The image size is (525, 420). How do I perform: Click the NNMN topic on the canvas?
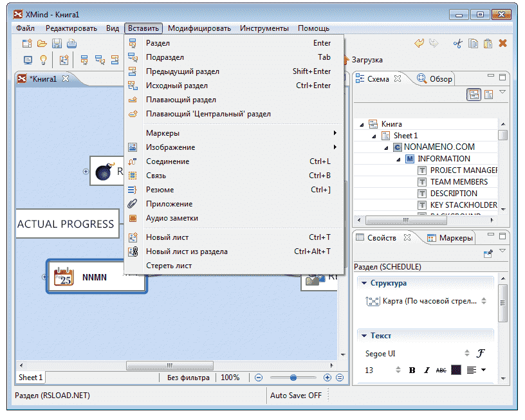point(95,277)
